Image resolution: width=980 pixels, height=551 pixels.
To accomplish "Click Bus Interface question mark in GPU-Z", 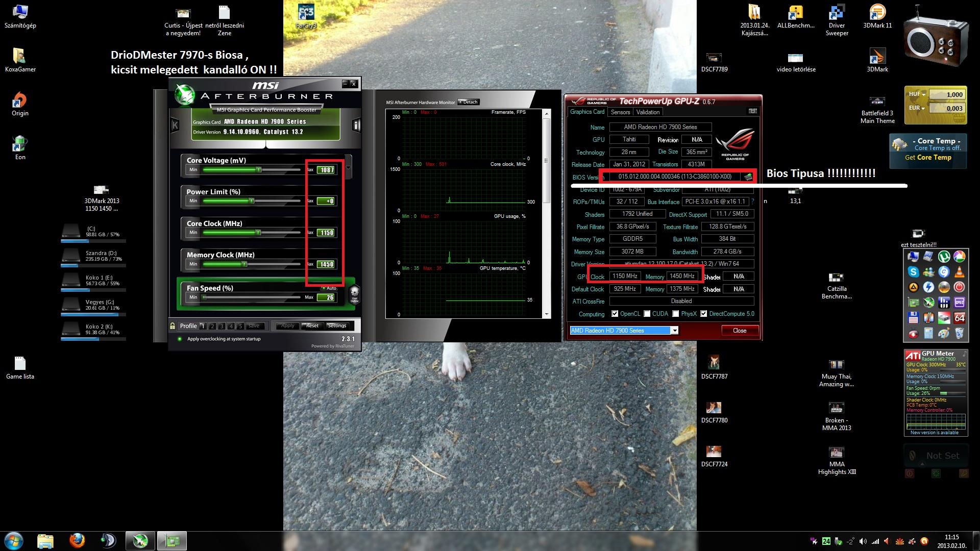I will pyautogui.click(x=753, y=202).
